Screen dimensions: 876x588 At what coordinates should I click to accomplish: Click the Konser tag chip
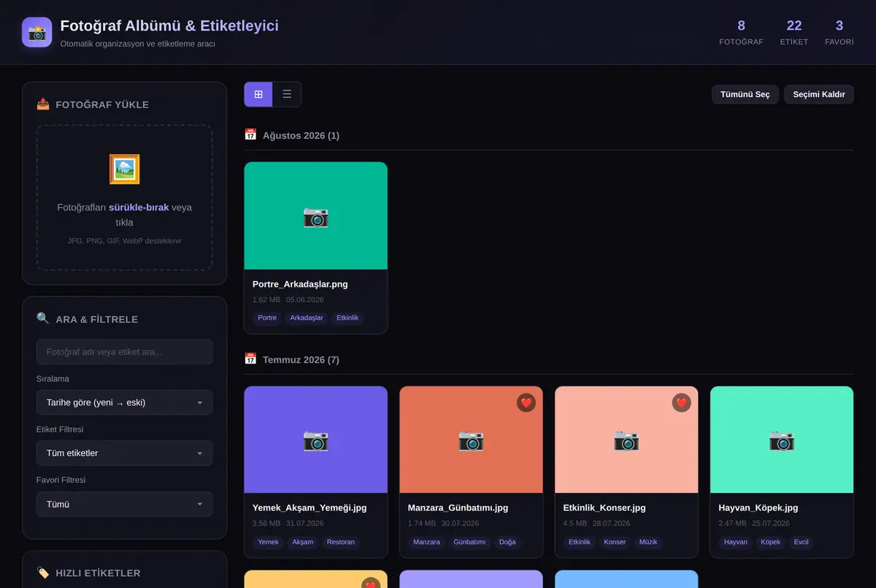click(615, 542)
